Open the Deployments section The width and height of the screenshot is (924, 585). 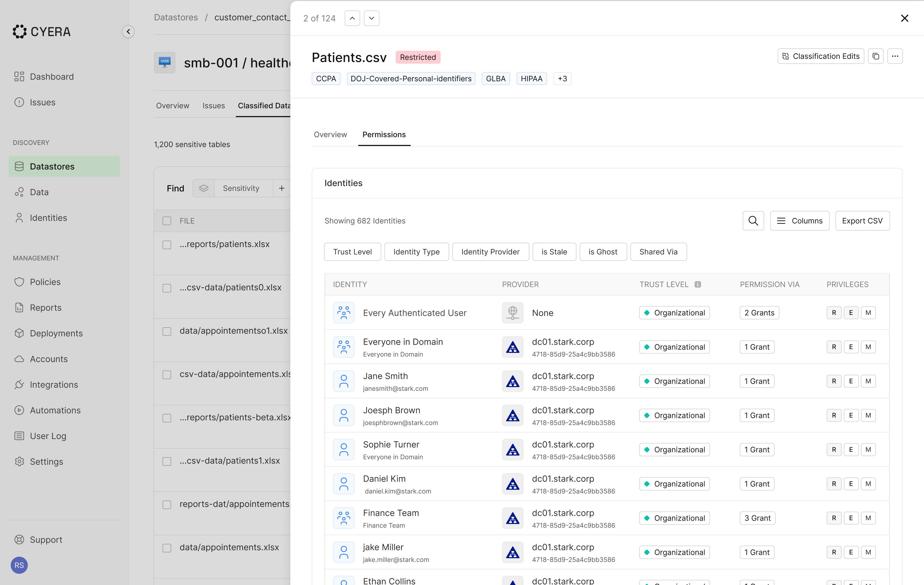[56, 333]
